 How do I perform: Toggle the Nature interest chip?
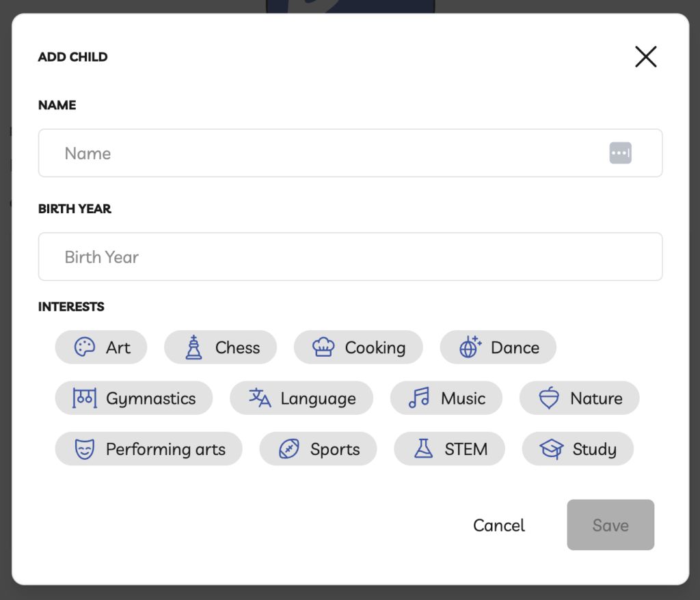pyautogui.click(x=579, y=398)
